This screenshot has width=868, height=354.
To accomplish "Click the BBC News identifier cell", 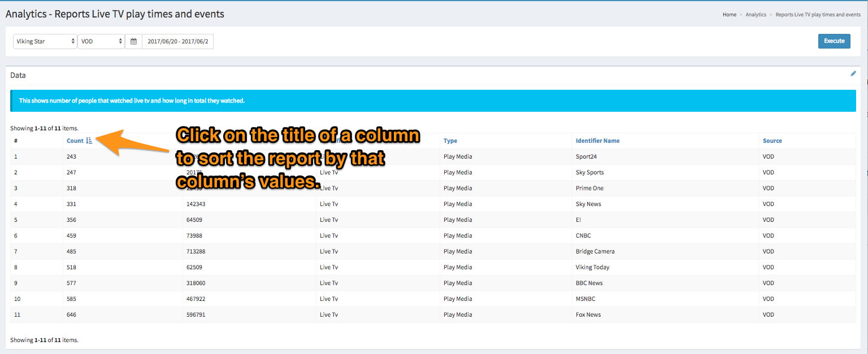I will (589, 283).
